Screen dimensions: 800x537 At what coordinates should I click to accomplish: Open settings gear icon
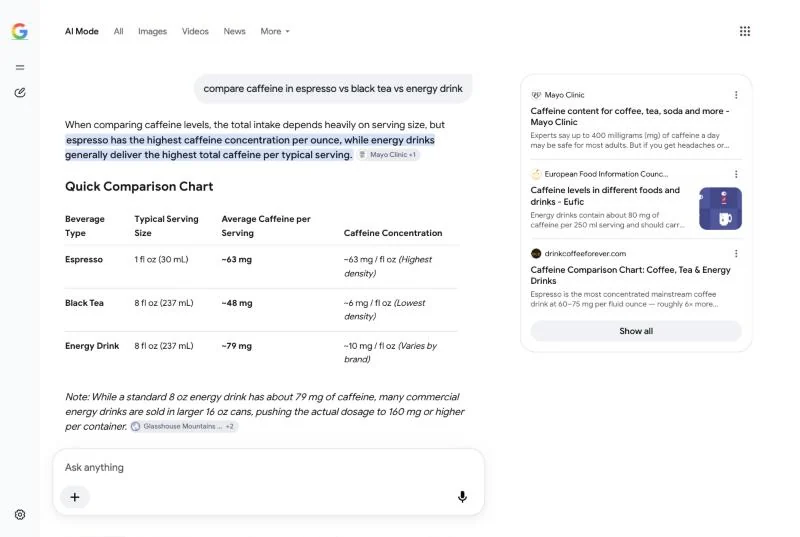tap(20, 515)
